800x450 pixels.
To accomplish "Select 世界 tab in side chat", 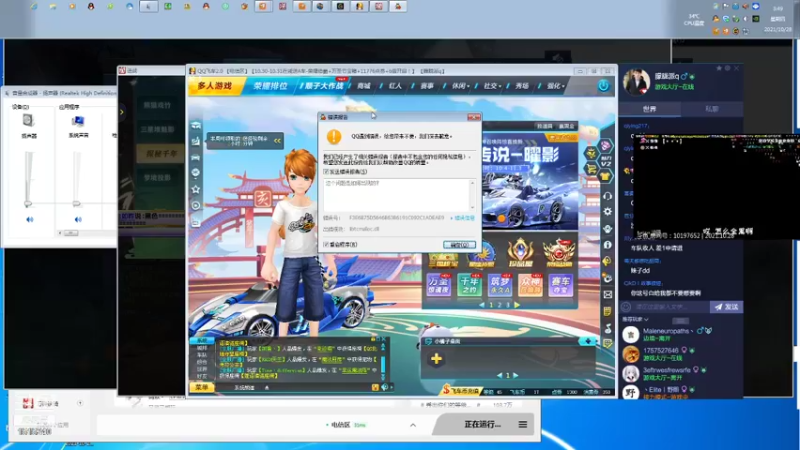I will point(649,109).
